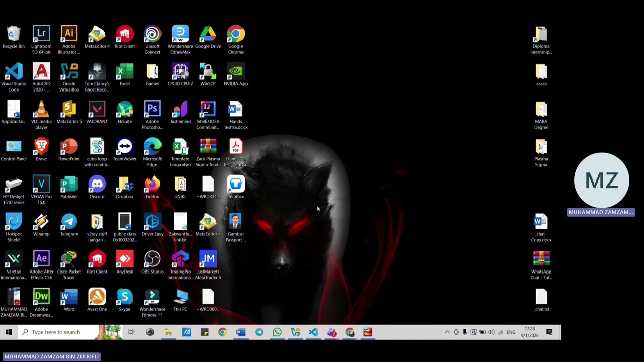Select the Wondershare EdrawMax icon
Image resolution: width=644 pixels, height=362 pixels.
point(180,40)
